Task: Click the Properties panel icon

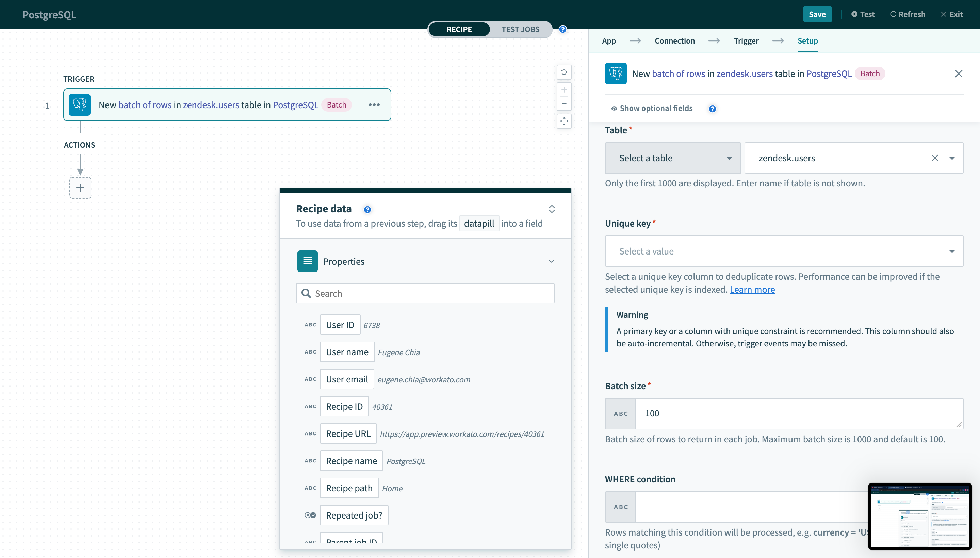Action: pos(308,261)
